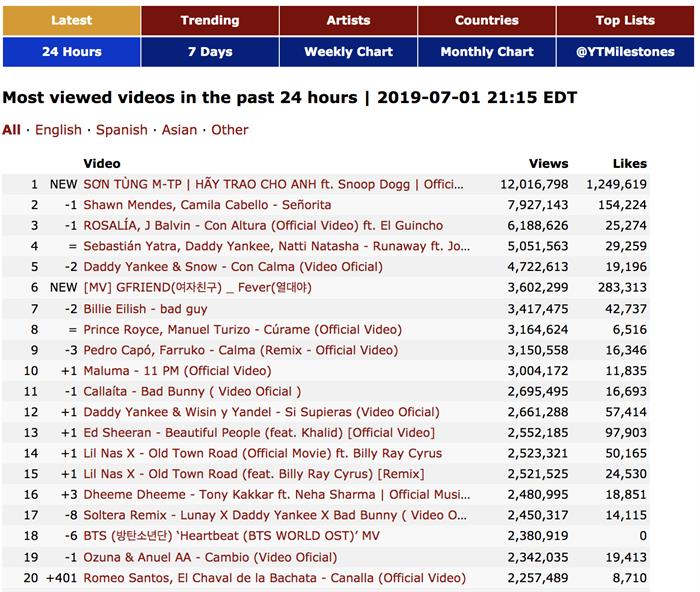Screen dimensions: 700x592
Task: Show the Other language filter
Action: click(x=229, y=130)
